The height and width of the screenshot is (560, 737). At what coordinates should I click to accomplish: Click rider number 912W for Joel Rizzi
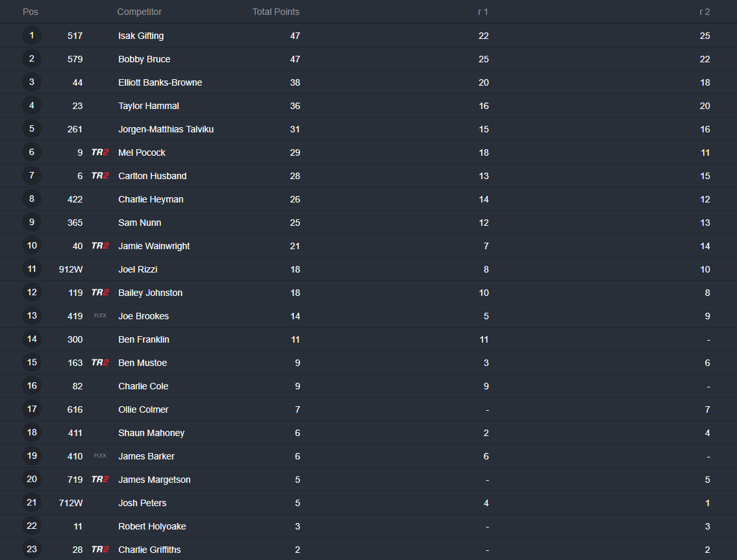[x=71, y=269]
